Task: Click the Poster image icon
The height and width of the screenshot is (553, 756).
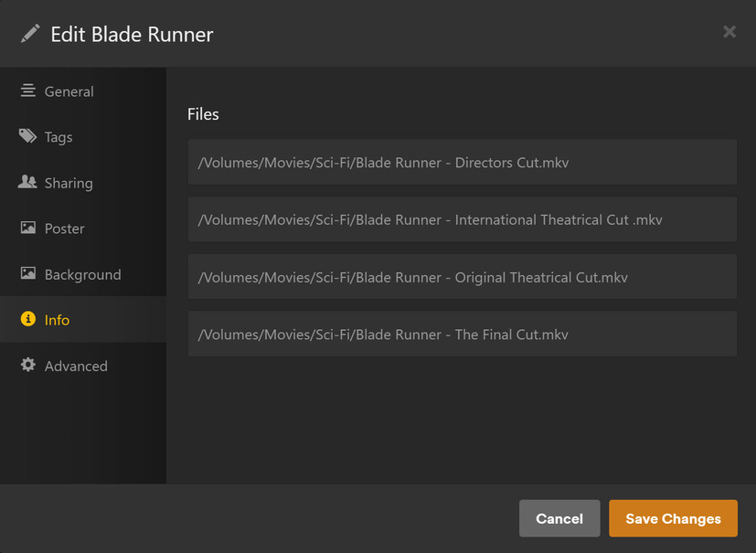Action: point(27,228)
